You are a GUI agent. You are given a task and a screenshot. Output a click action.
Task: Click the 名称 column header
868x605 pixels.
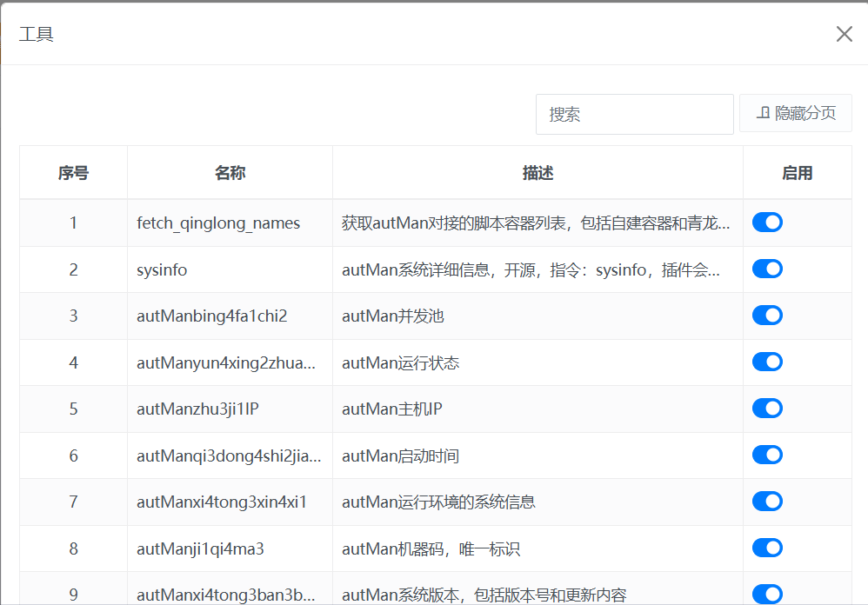point(230,173)
